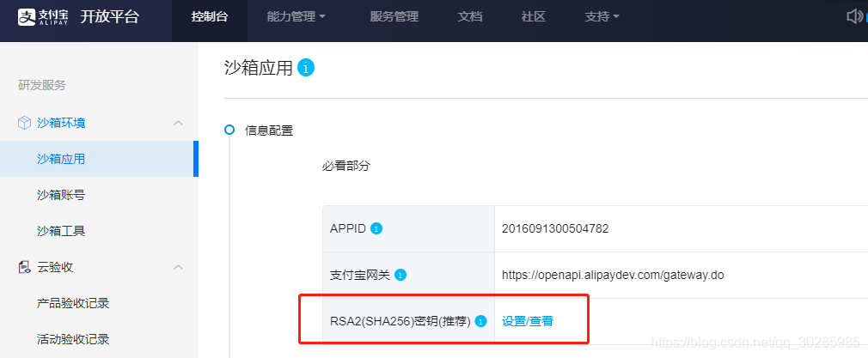Open 活动验收记录 in the sidebar

[x=73, y=339]
